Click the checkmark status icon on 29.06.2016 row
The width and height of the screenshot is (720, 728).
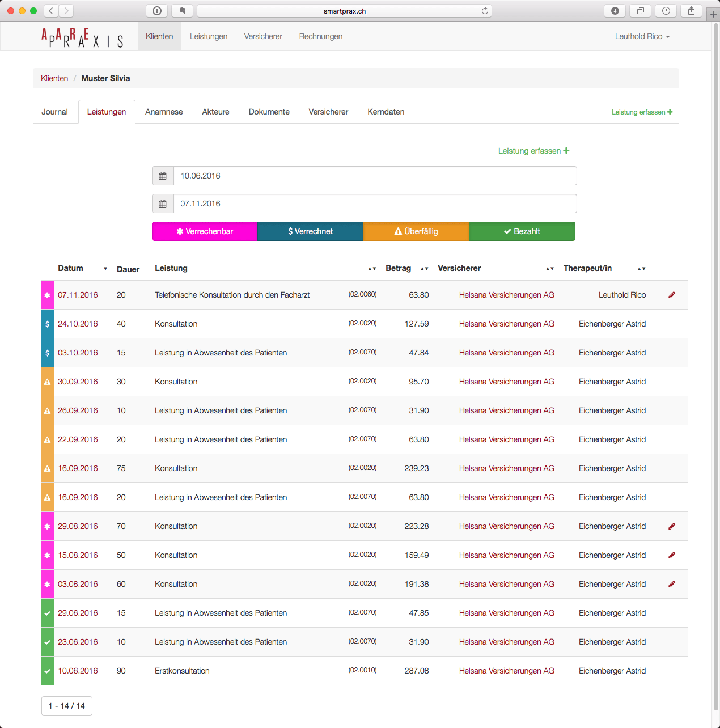click(47, 613)
